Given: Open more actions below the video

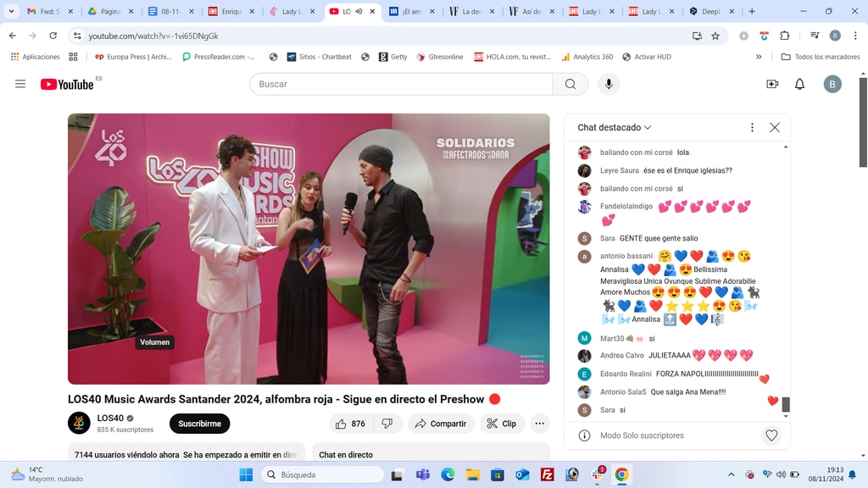Looking at the screenshot, I should coord(539,424).
